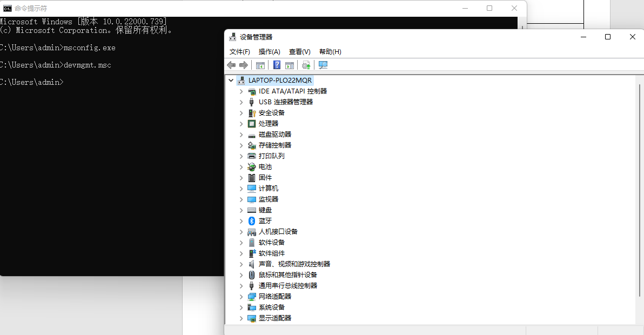Click the 存储控制器 icon
The image size is (644, 335).
(252, 145)
